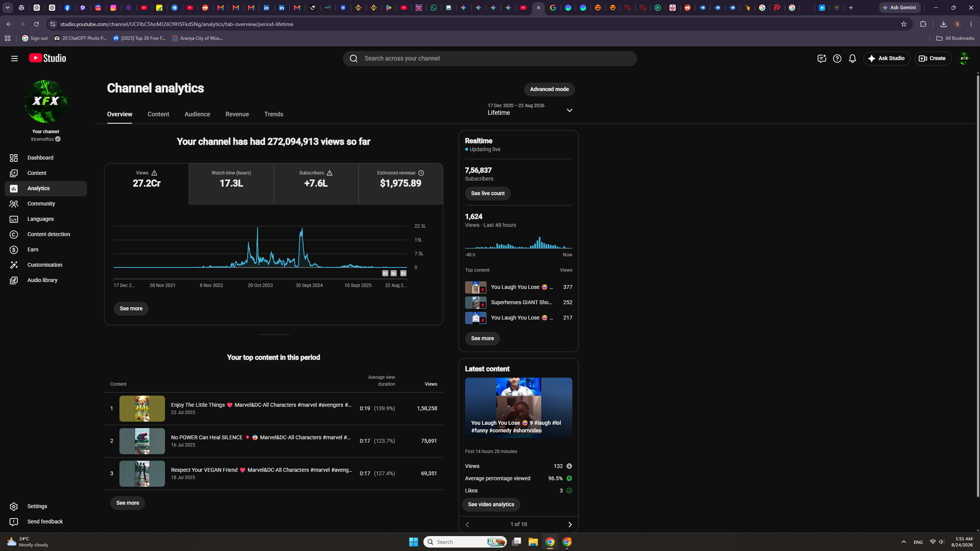Click in the Search across your channel field

pyautogui.click(x=490, y=59)
